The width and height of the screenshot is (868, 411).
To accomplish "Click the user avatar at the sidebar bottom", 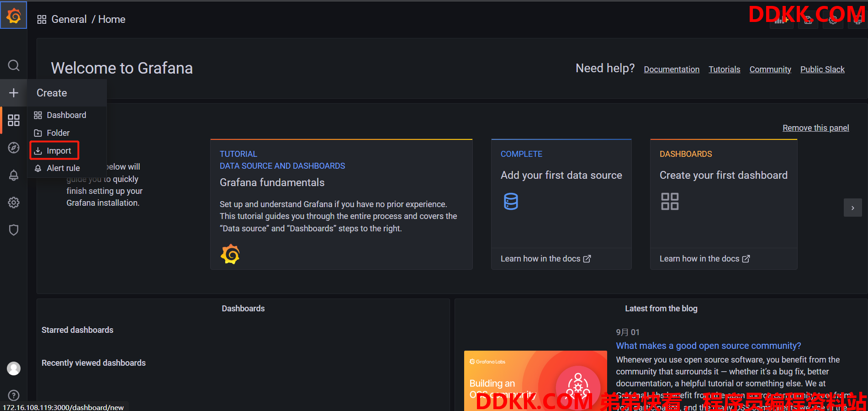I will (14, 368).
